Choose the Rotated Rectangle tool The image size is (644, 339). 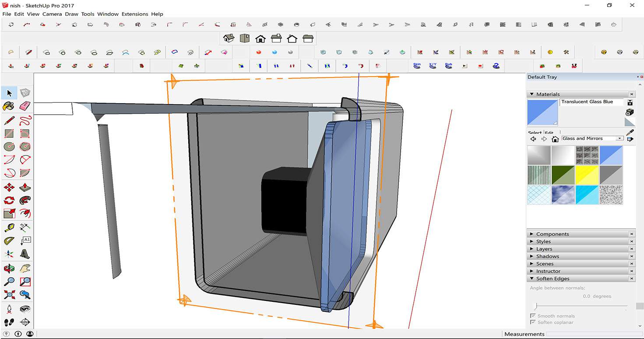[25, 133]
